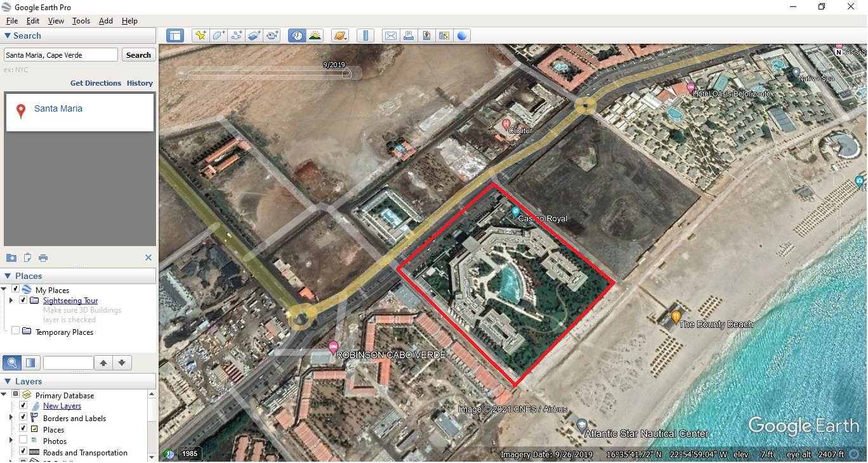Viewport: 868px width, 463px height.
Task: Add a new placemark with pushpin tool
Action: click(x=201, y=36)
